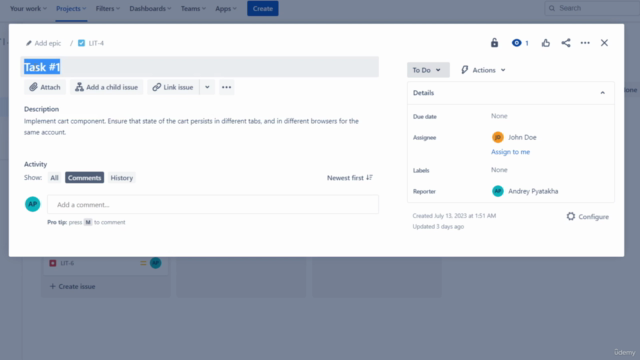Image resolution: width=640 pixels, height=360 pixels.
Task: Open the Apps menu
Action: [226, 9]
